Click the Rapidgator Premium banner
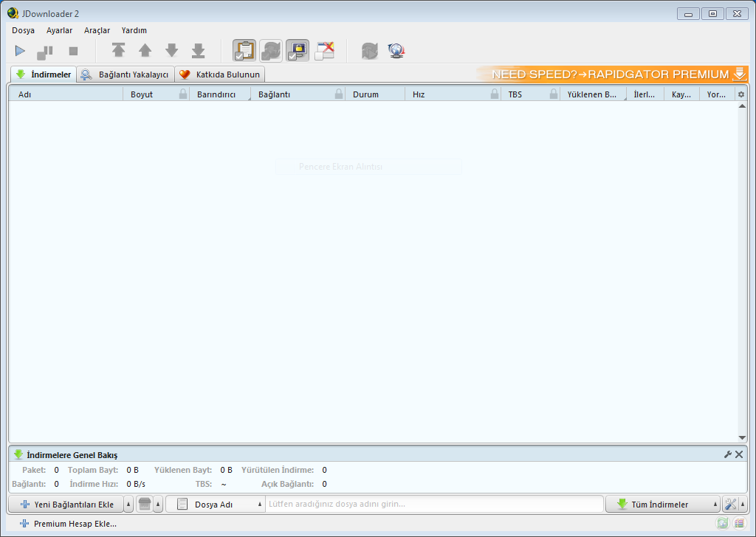The image size is (756, 537). (x=612, y=75)
